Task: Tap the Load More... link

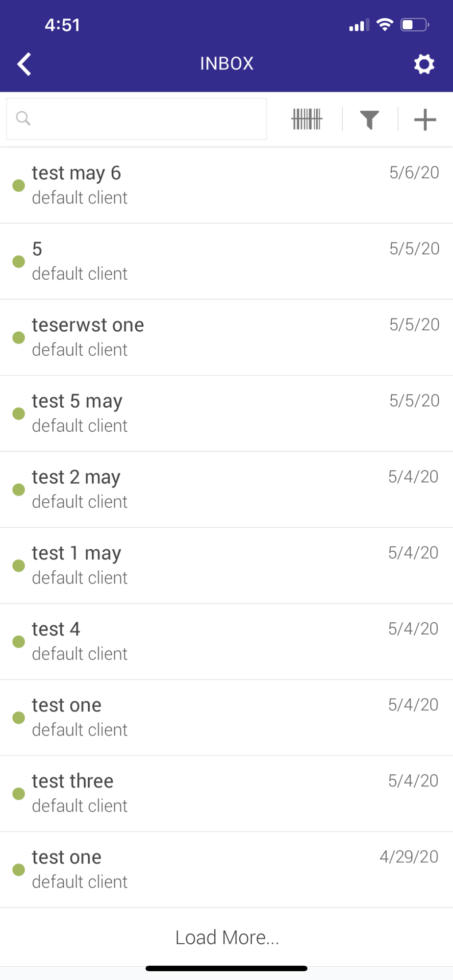Action: pos(227,937)
